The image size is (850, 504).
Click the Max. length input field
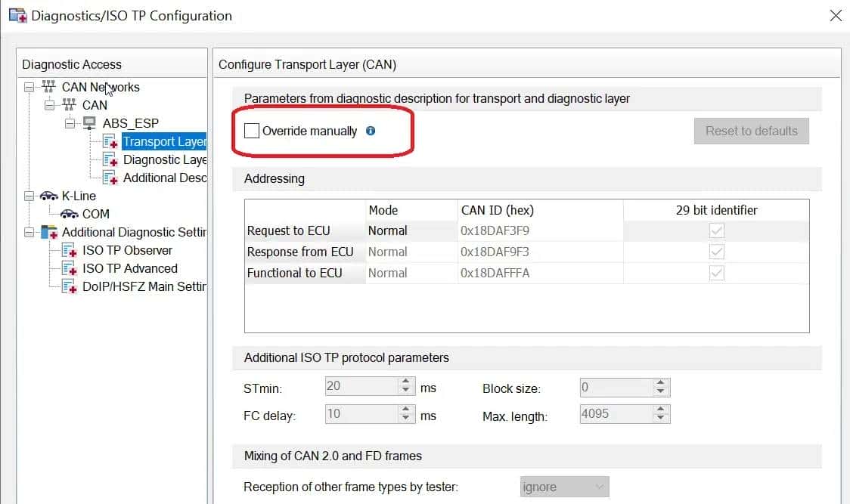click(615, 414)
